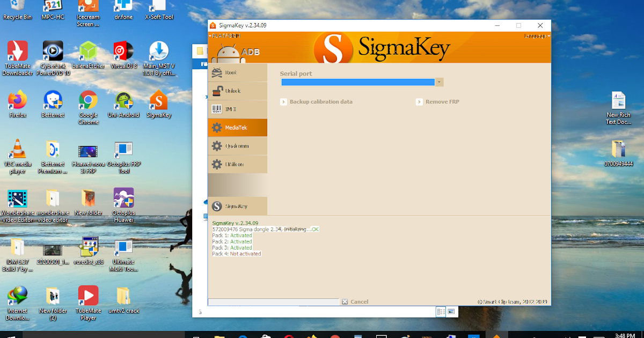The image size is (644, 338).
Task: Open Internet Download Manager desktop icon
Action: tap(18, 303)
